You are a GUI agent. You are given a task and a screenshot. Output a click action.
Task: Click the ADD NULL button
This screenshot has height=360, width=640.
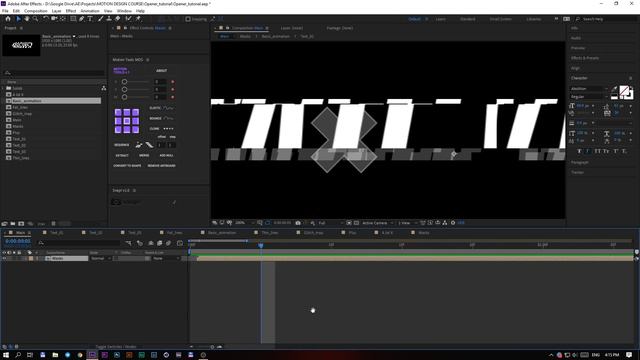(166, 156)
